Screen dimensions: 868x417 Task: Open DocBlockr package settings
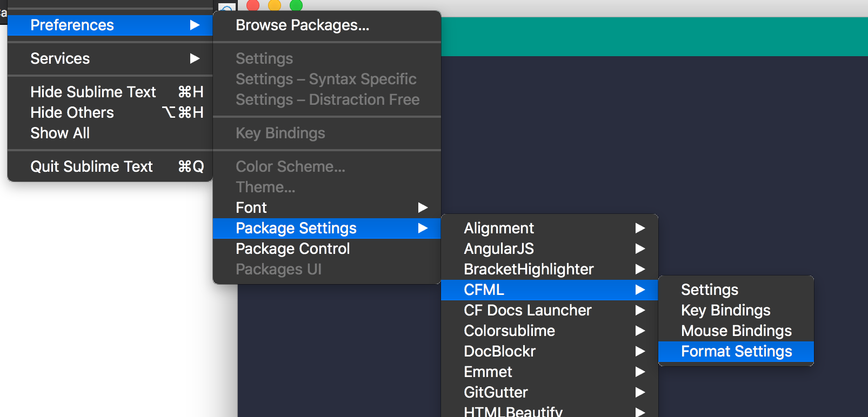click(x=550, y=352)
